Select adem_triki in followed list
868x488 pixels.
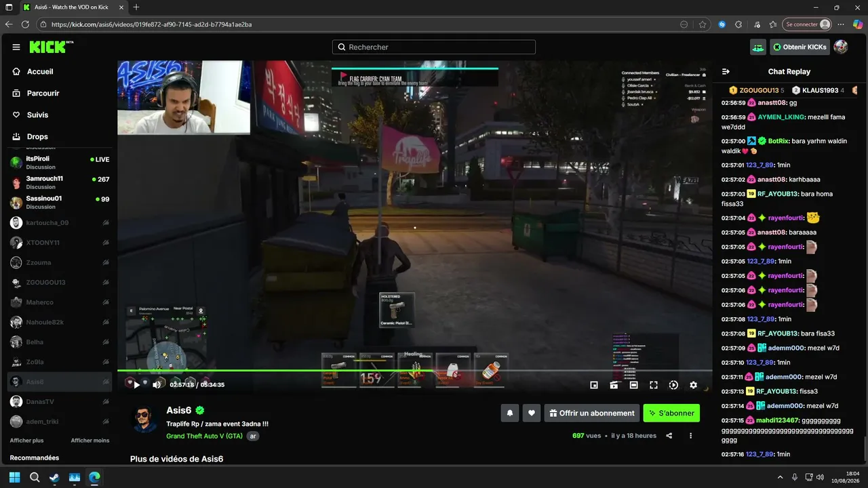click(60, 422)
